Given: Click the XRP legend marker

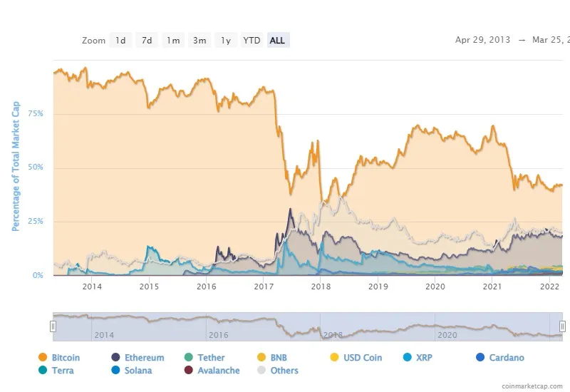Looking at the screenshot, I should (x=408, y=358).
